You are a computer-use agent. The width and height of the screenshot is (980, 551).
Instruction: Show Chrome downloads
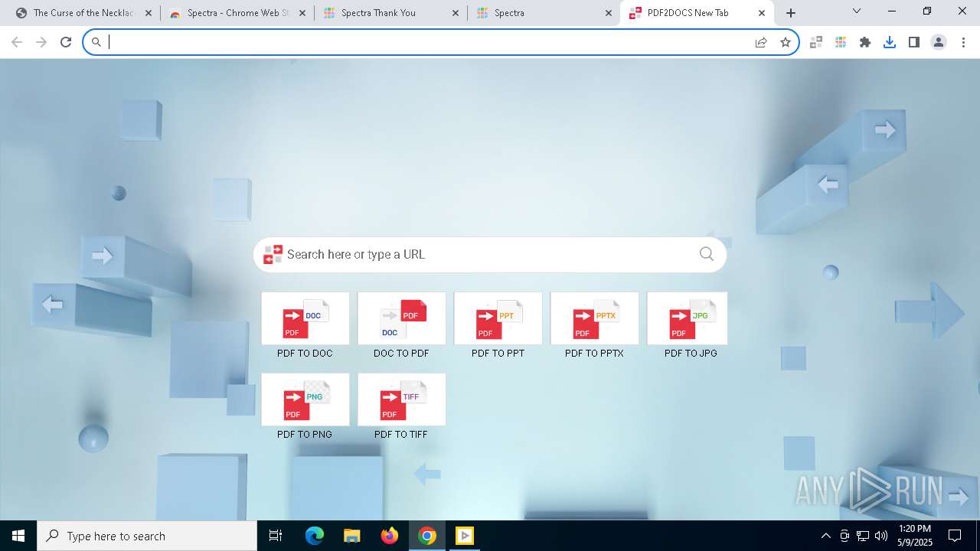[890, 42]
